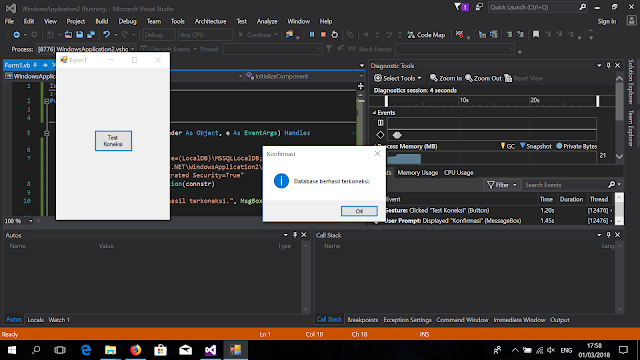Click in the Quick Launch search field
640x360 pixels.
[x=533, y=7]
